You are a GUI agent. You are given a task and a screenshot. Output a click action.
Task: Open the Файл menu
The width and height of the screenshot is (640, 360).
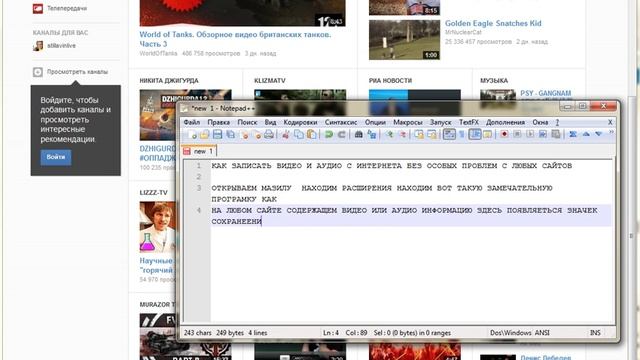(191, 122)
